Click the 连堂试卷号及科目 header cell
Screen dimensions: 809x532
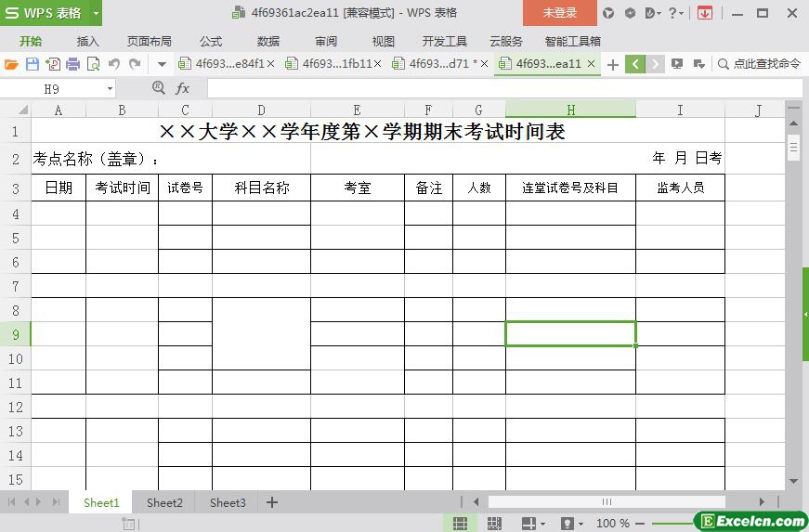tap(570, 188)
